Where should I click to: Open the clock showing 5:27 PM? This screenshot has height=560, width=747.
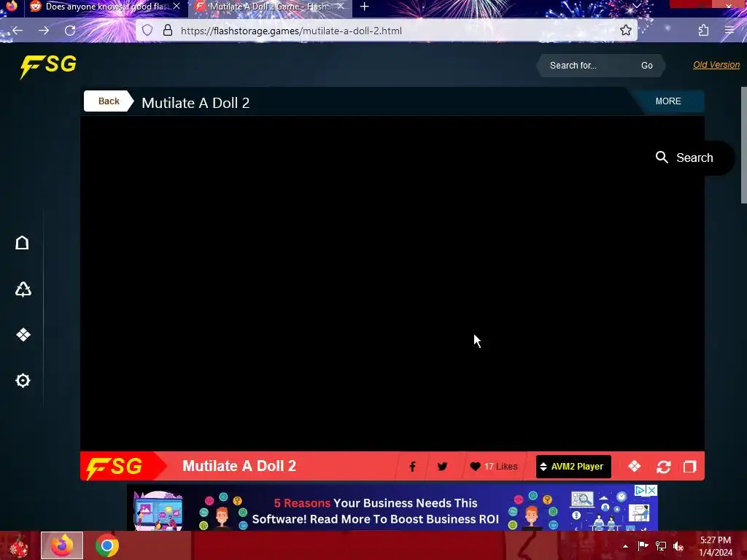tap(716, 546)
